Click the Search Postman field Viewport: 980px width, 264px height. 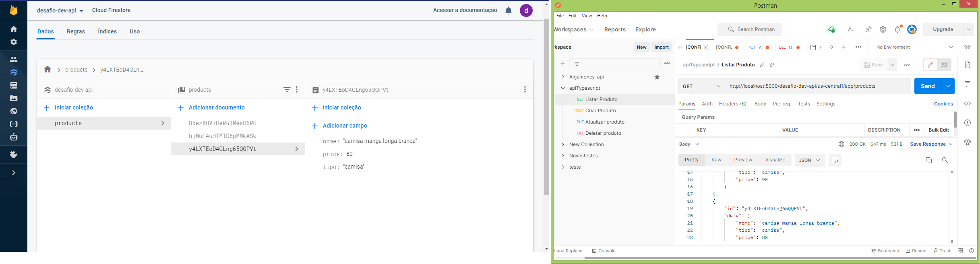pyautogui.click(x=750, y=29)
